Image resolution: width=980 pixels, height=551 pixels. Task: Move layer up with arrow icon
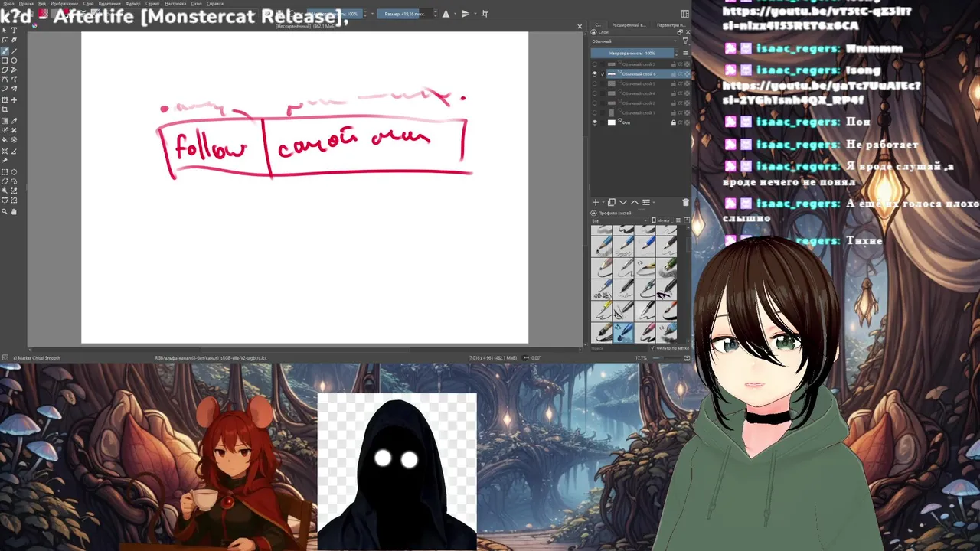tap(635, 202)
